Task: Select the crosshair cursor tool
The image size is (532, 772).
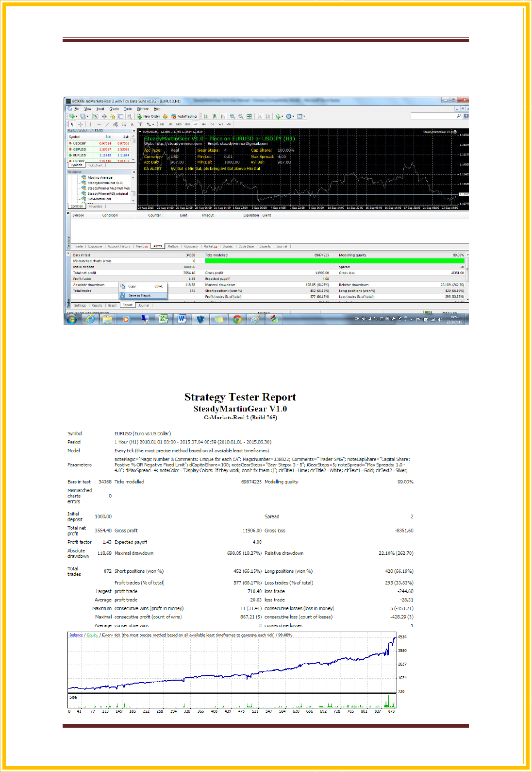Action: pos(80,124)
